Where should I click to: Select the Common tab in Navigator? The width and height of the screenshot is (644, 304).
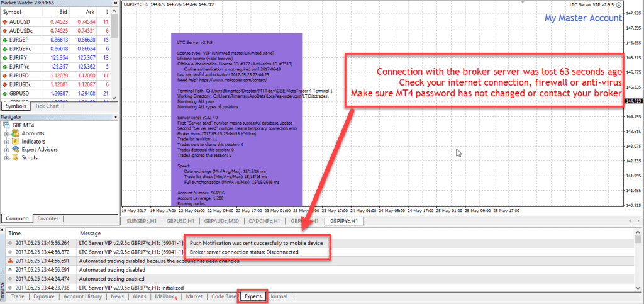(17, 218)
